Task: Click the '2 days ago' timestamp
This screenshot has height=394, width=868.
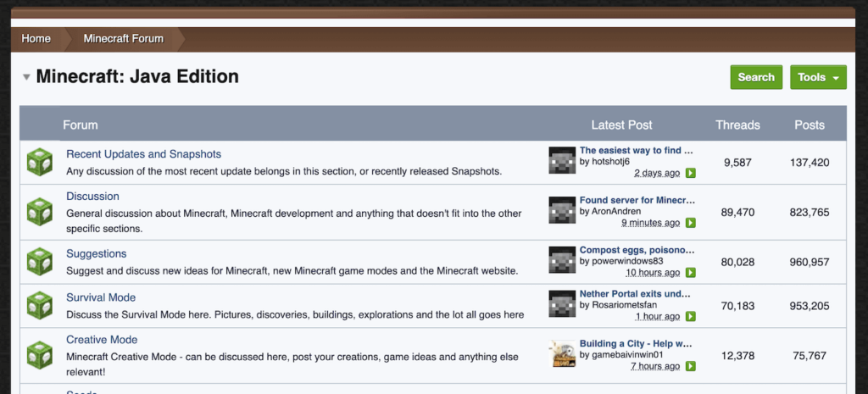Action: click(x=657, y=173)
